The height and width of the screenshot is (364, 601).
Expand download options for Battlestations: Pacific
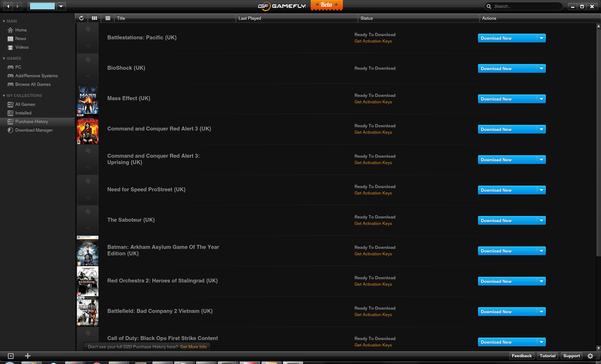(x=541, y=38)
